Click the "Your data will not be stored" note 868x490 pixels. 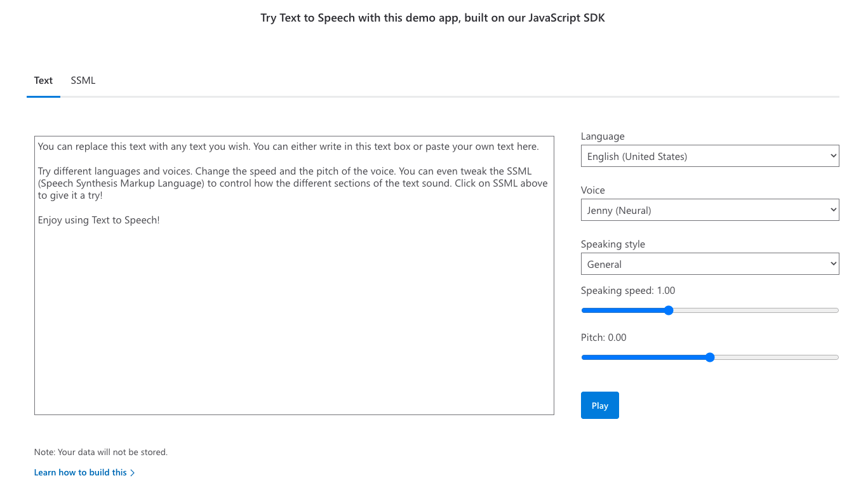[101, 453]
